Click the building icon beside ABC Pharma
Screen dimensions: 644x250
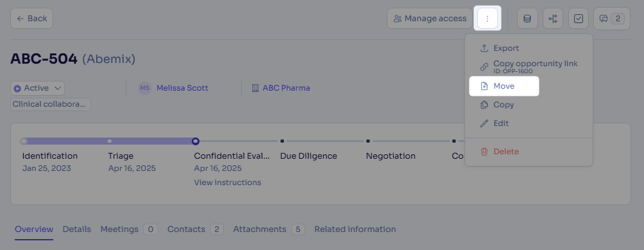pyautogui.click(x=255, y=88)
